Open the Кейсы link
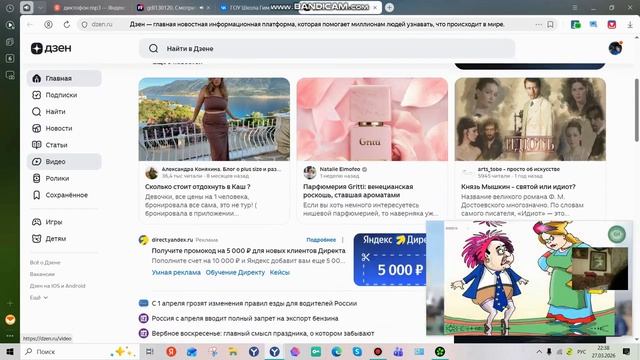 click(x=280, y=272)
